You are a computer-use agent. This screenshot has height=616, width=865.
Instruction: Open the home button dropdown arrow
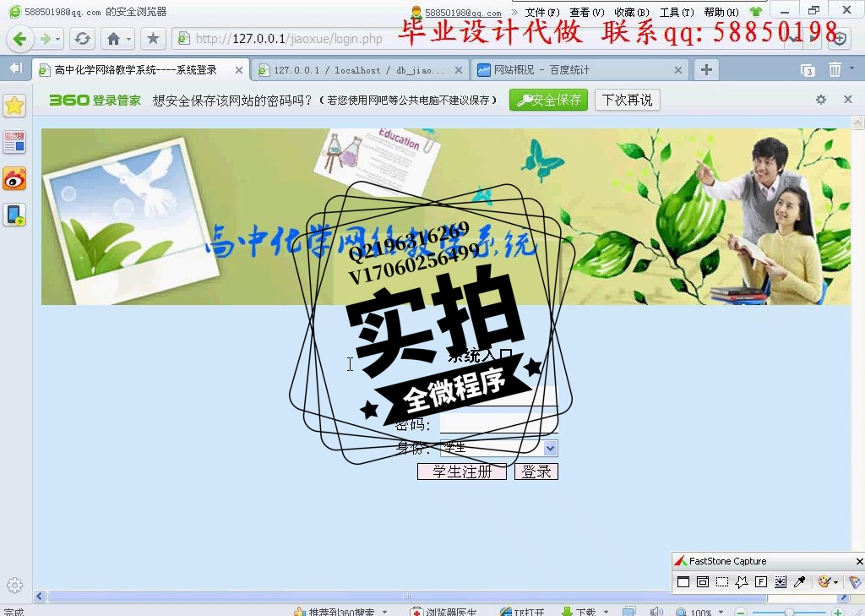(x=128, y=39)
